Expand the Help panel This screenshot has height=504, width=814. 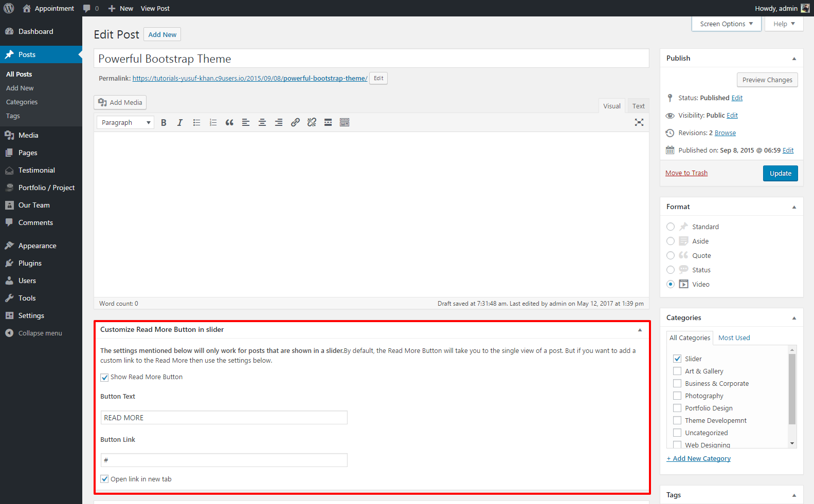[x=784, y=24]
